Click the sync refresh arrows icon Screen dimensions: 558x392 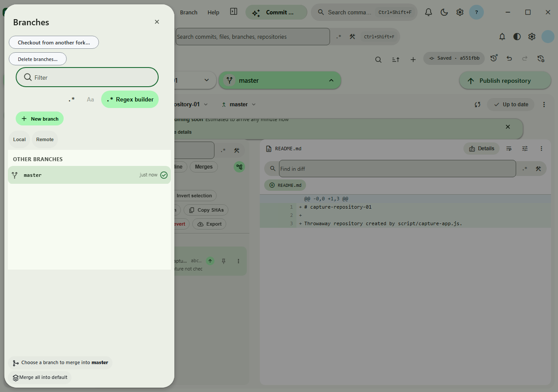pyautogui.click(x=477, y=105)
